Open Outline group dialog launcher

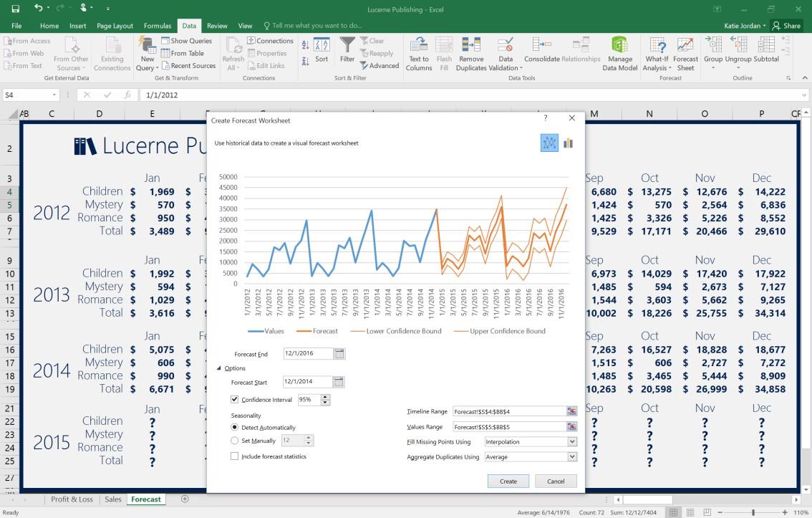point(788,78)
